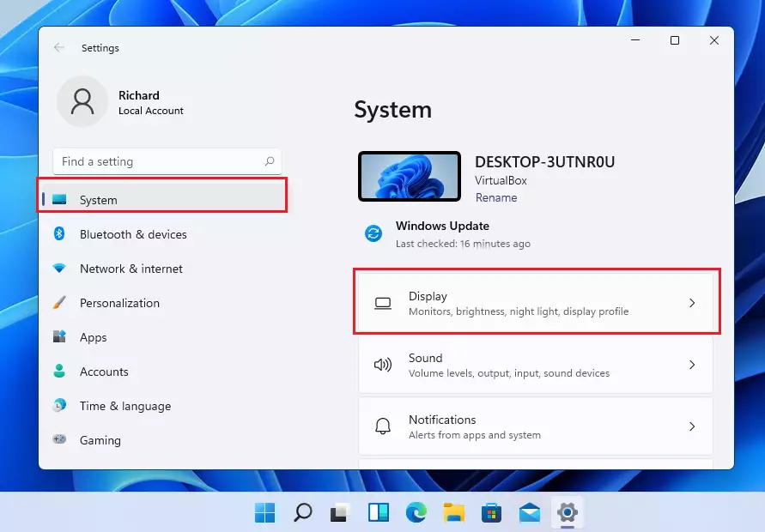This screenshot has width=765, height=532.
Task: Go back with the Settings back arrow
Action: pyautogui.click(x=59, y=47)
